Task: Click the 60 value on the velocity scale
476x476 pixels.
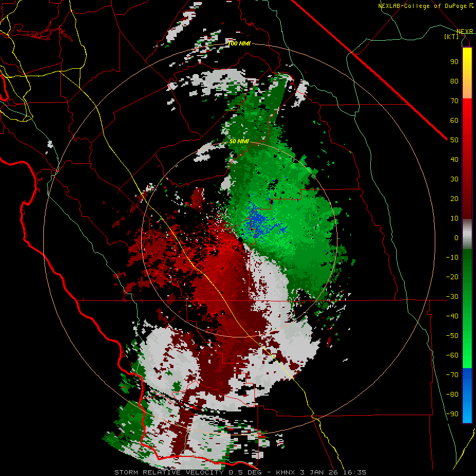Action: [454, 120]
